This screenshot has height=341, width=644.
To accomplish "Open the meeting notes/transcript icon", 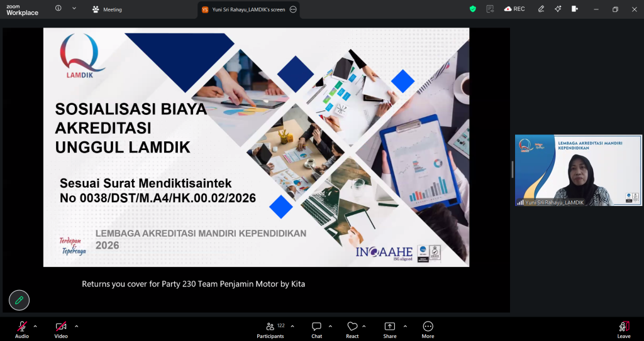I will (489, 9).
